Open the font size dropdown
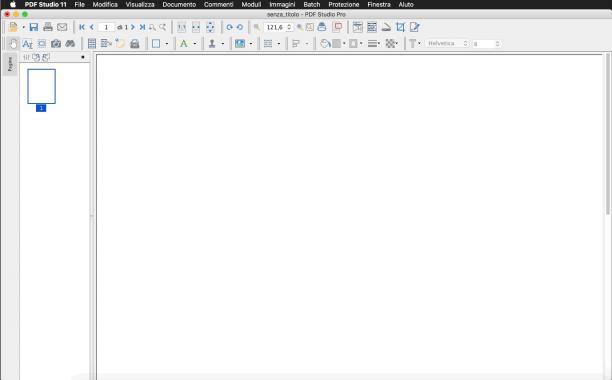 coord(486,44)
